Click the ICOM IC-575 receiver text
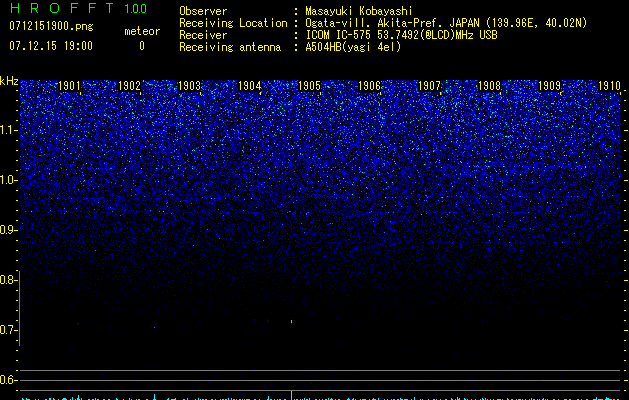 coord(401,35)
